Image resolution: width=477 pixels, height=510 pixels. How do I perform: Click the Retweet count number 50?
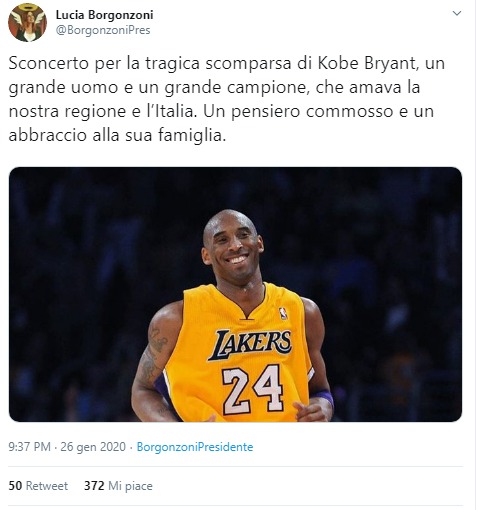tap(15, 486)
